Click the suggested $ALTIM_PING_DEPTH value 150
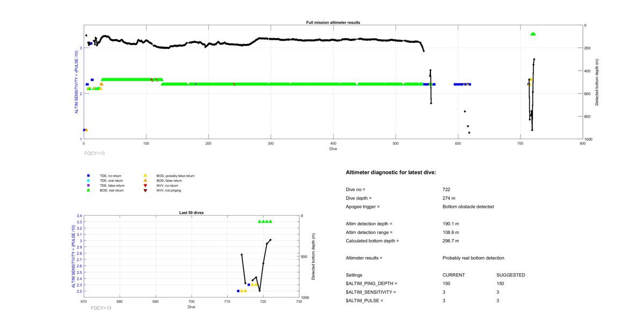The width and height of the screenshot is (644, 334). point(500,284)
